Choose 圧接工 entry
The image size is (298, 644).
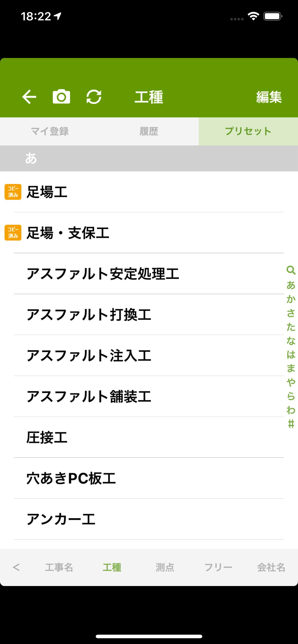click(149, 437)
